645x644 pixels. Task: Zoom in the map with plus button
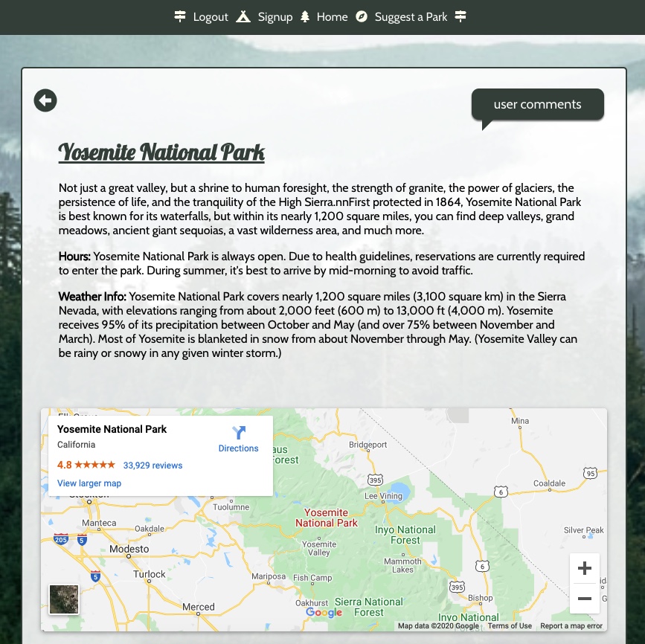(x=585, y=568)
